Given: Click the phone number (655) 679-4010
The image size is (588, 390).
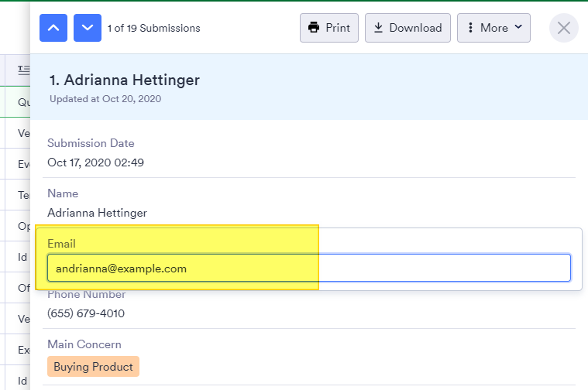Looking at the screenshot, I should click(86, 313).
